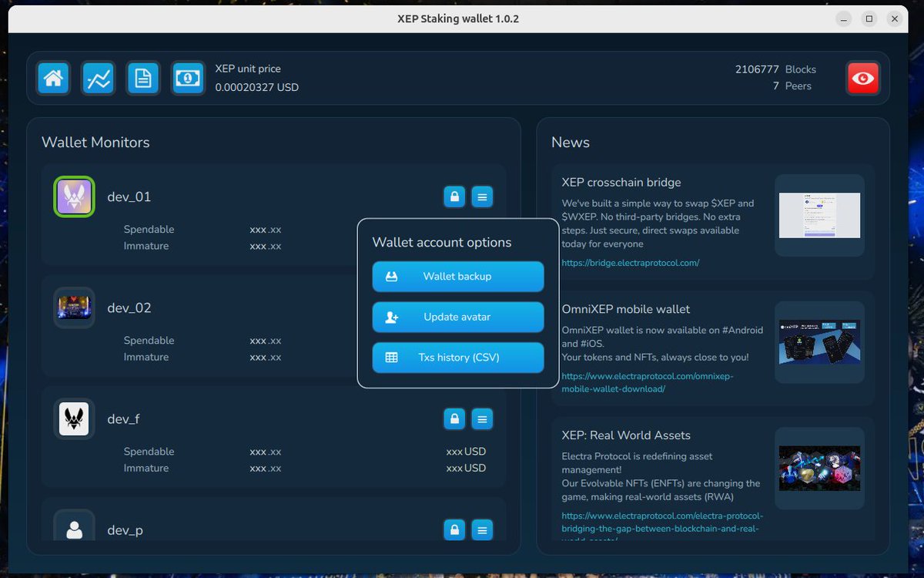Viewport: 924px width, 578px height.
Task: Open the XEP Real World Assets thumbnail
Action: [819, 469]
